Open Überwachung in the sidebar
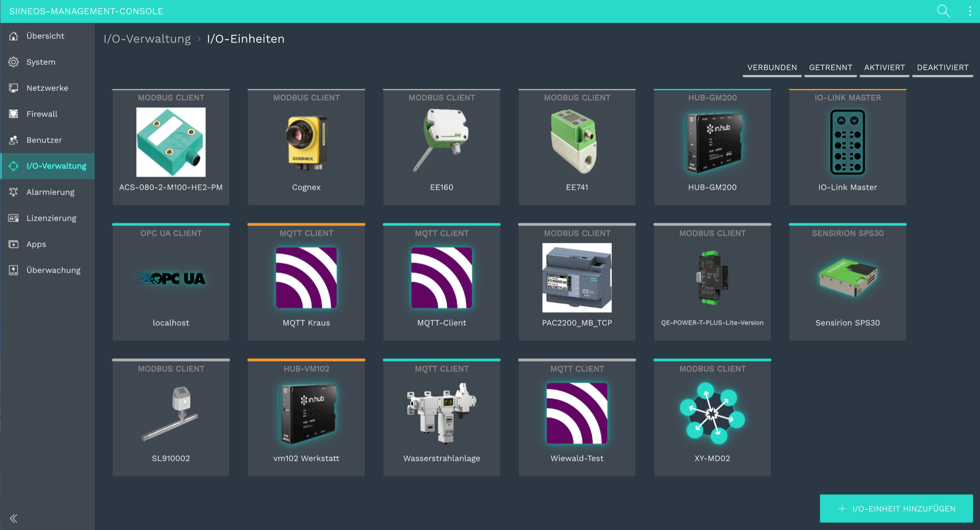 coord(47,270)
